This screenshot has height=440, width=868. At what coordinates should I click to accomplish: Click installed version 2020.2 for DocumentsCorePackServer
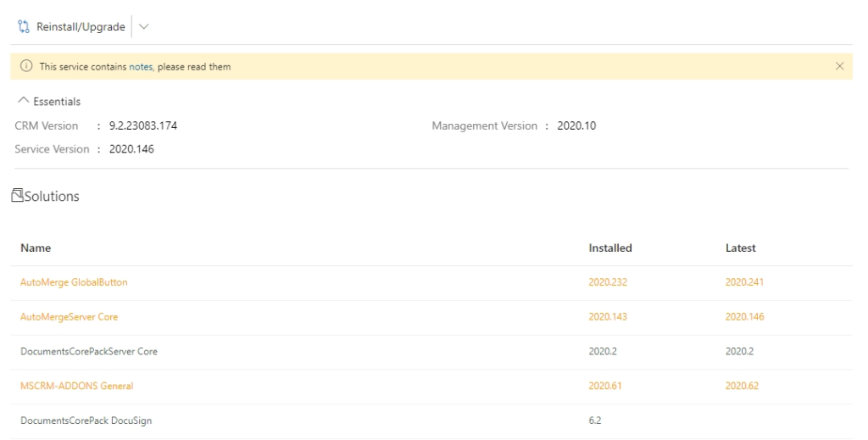click(x=603, y=352)
